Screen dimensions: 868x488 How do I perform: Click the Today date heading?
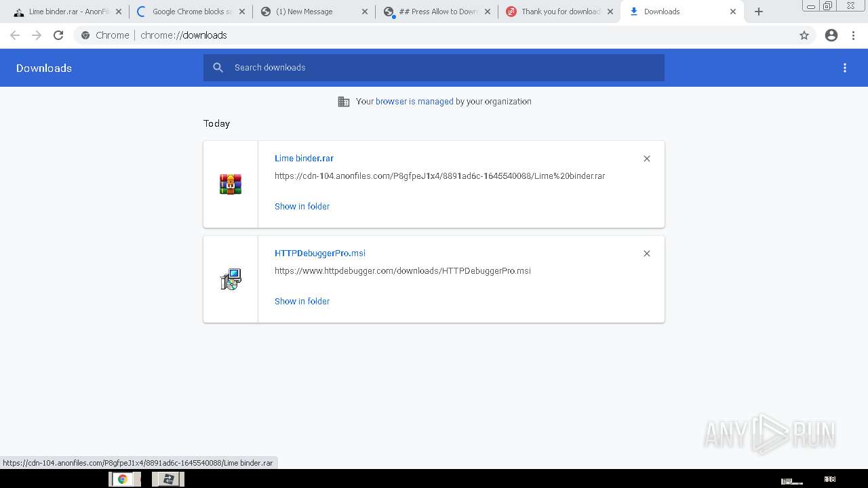point(216,123)
